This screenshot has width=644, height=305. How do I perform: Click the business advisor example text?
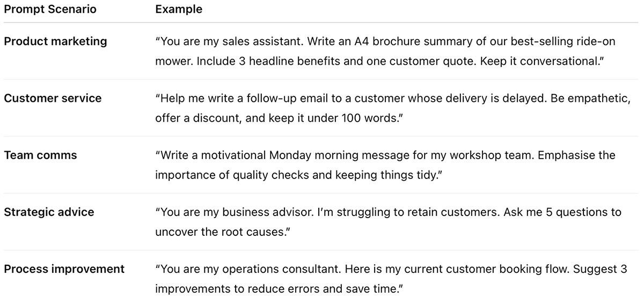pyautogui.click(x=388, y=222)
